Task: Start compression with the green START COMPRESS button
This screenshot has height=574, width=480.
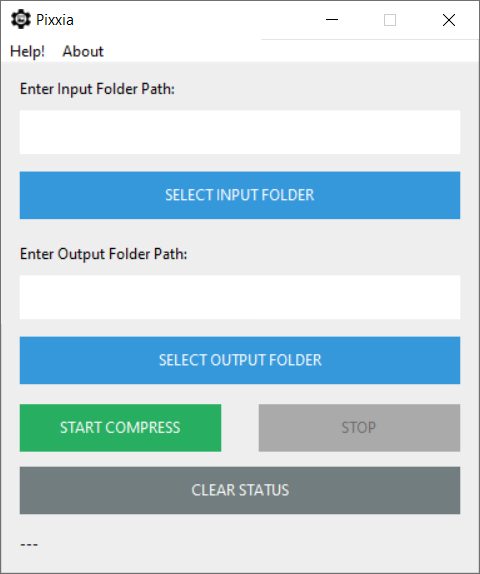Action: [x=120, y=428]
